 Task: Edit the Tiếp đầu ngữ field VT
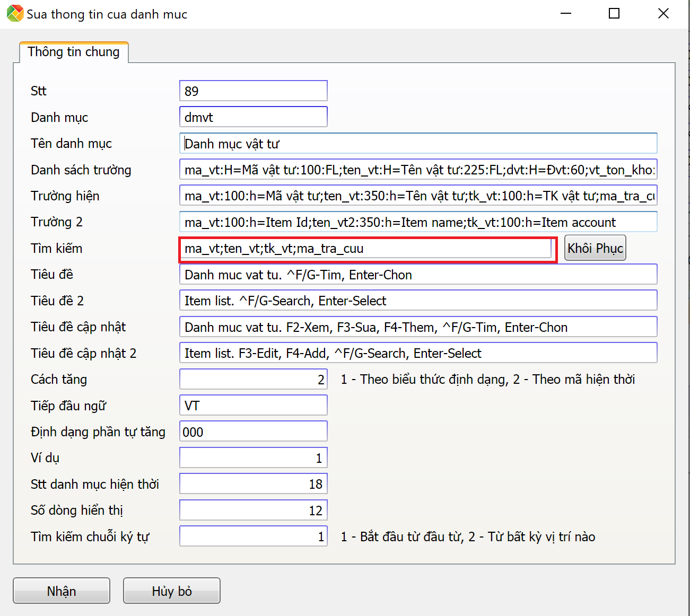tap(254, 406)
